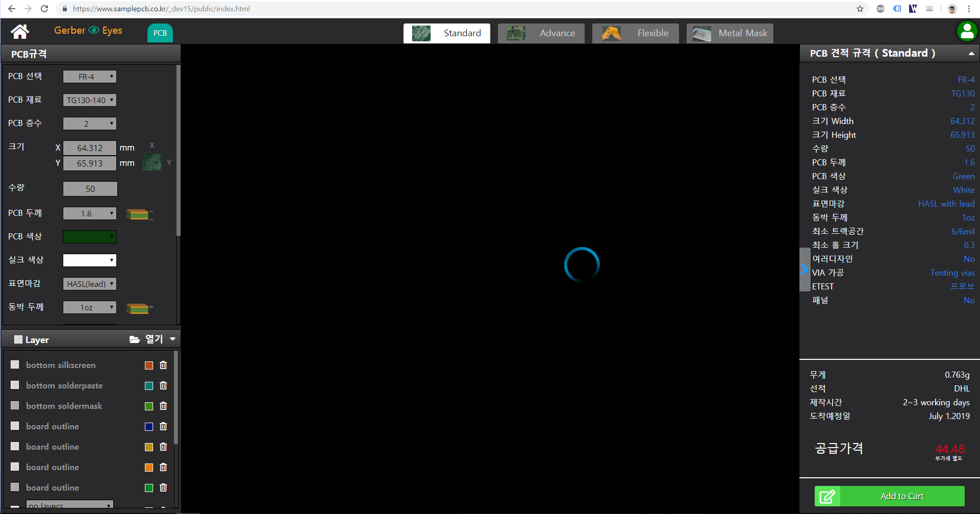
Task: Click the Y size input field
Action: point(90,163)
